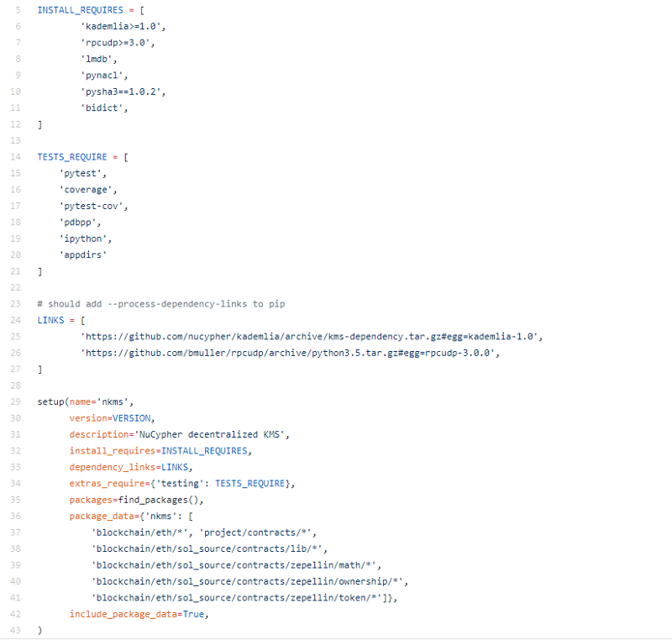The height and width of the screenshot is (640, 672).
Task: Click line number 5 in the gutter
Action: 18,10
